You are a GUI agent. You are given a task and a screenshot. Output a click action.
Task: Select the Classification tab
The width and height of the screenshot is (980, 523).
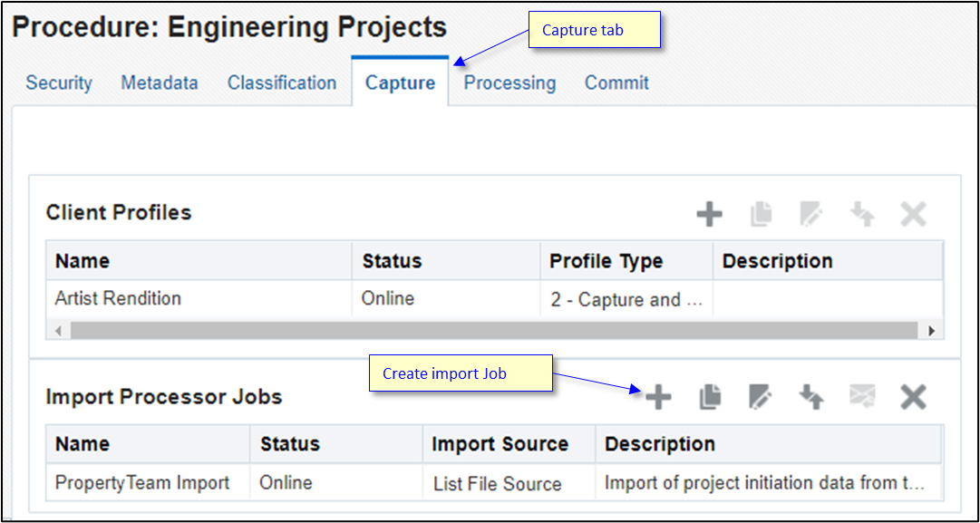(x=281, y=82)
